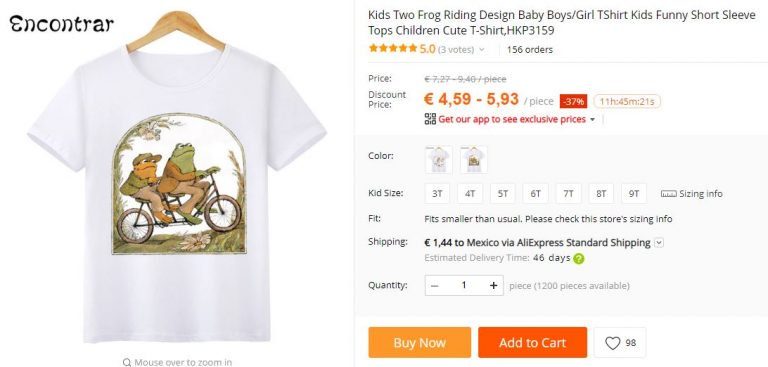Open Get our app exclusive prices link
768x367 pixels.
click(x=512, y=119)
